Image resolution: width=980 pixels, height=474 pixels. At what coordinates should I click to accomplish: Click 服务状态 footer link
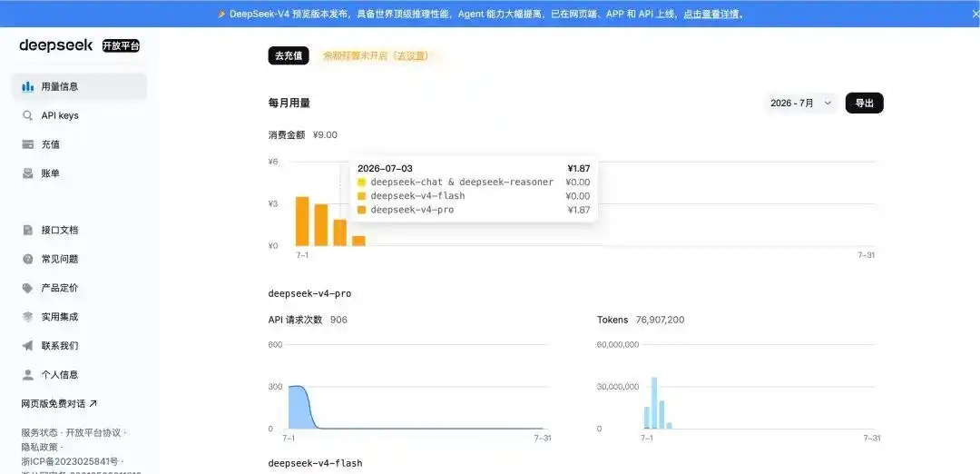(x=39, y=433)
